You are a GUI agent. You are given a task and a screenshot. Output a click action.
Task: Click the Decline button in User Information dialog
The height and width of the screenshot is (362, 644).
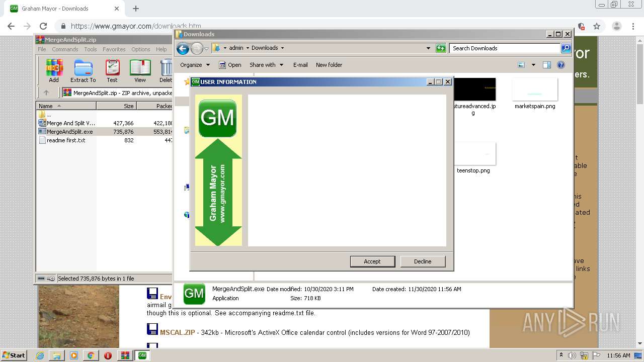[423, 261]
